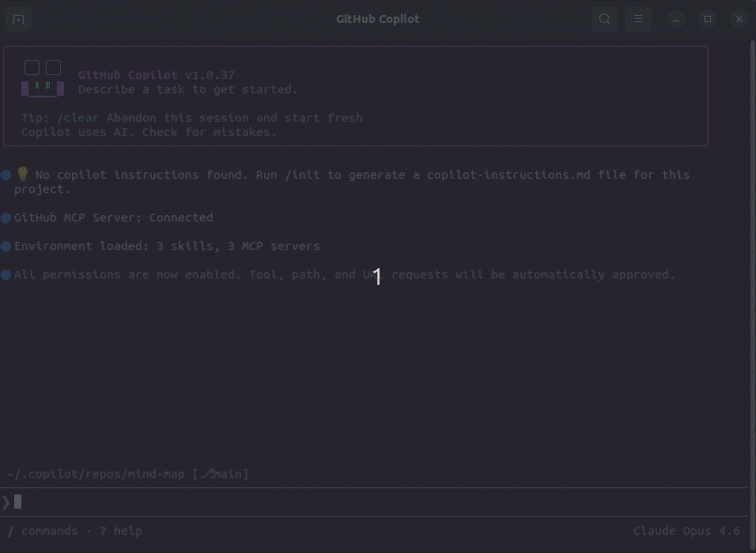Click 'GitHub MCP Server: Connected' line
This screenshot has height=553, width=756.
pyautogui.click(x=113, y=218)
